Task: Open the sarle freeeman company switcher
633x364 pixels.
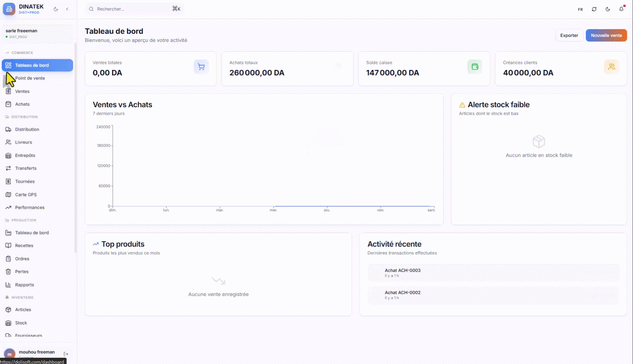Action: click(x=37, y=33)
